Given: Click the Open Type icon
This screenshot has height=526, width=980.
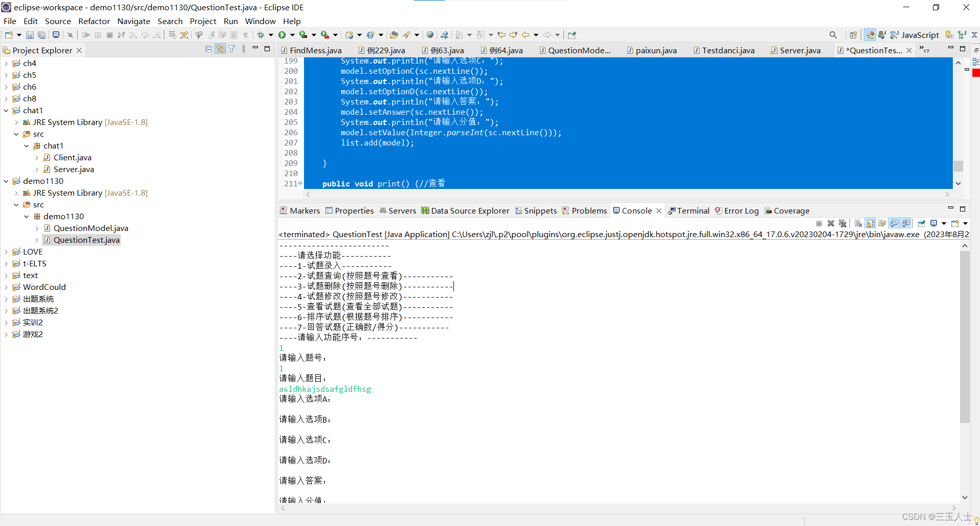Looking at the screenshot, I should pos(394,35).
